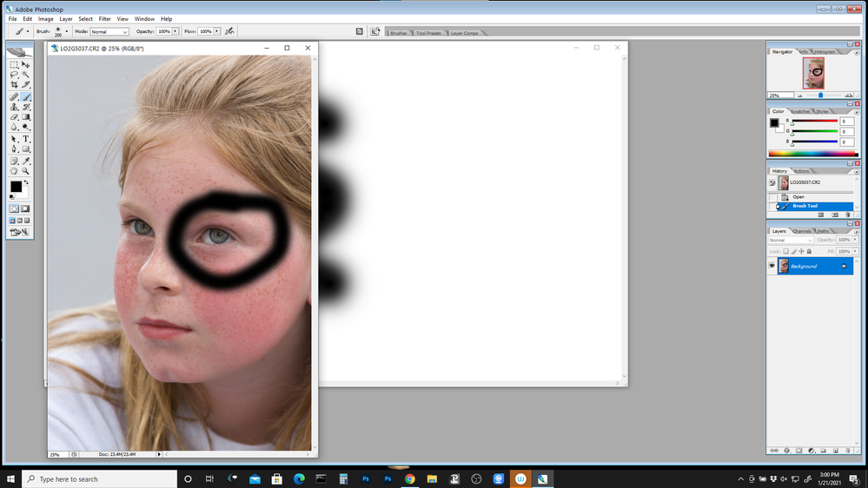Select the Notes tool
This screenshot has height=488, width=868.
[14, 161]
